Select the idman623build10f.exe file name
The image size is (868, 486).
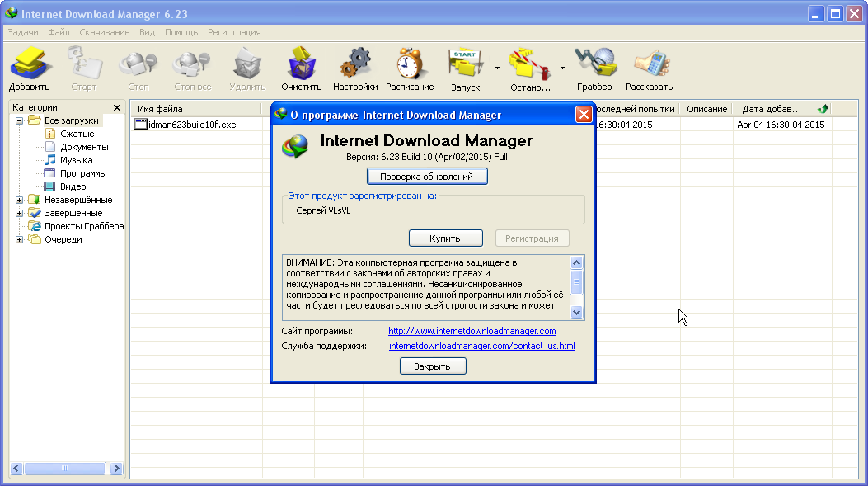pyautogui.click(x=192, y=125)
